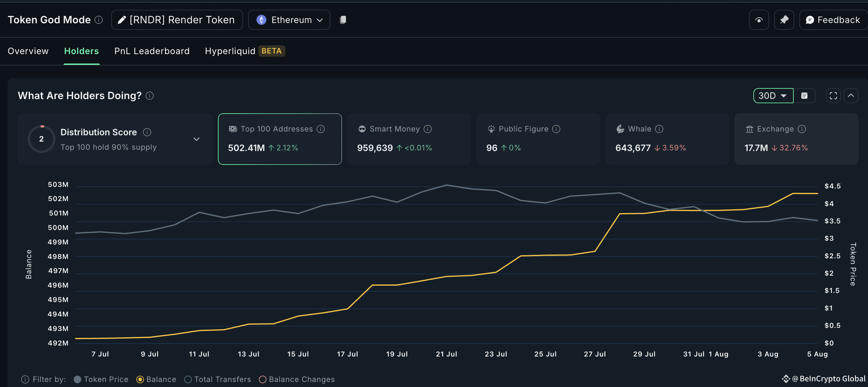
Task: Click the eye watch icon button
Action: coord(759,20)
